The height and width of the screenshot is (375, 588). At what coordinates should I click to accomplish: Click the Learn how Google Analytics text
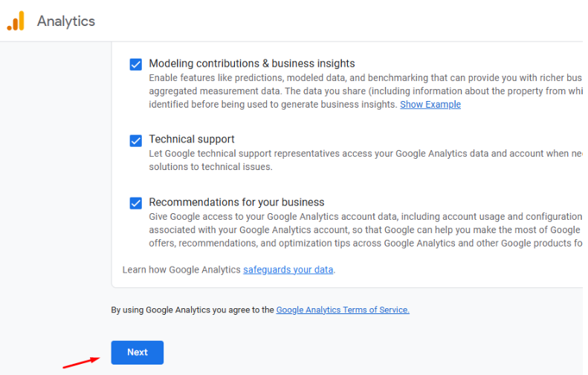click(181, 270)
